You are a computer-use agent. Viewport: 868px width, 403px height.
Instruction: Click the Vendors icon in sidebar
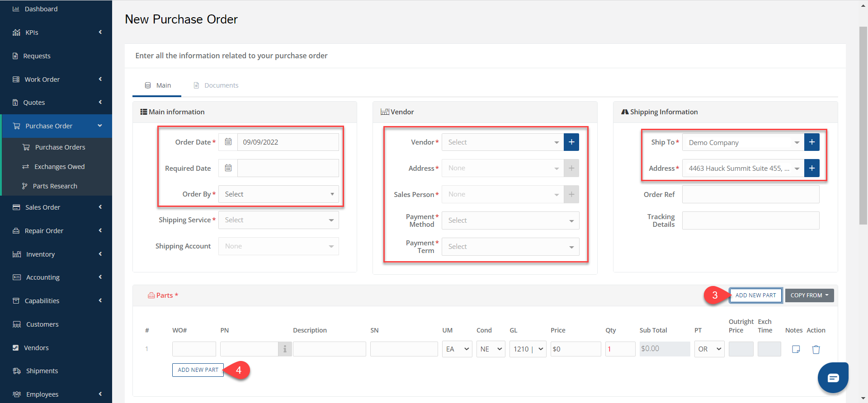(x=16, y=348)
